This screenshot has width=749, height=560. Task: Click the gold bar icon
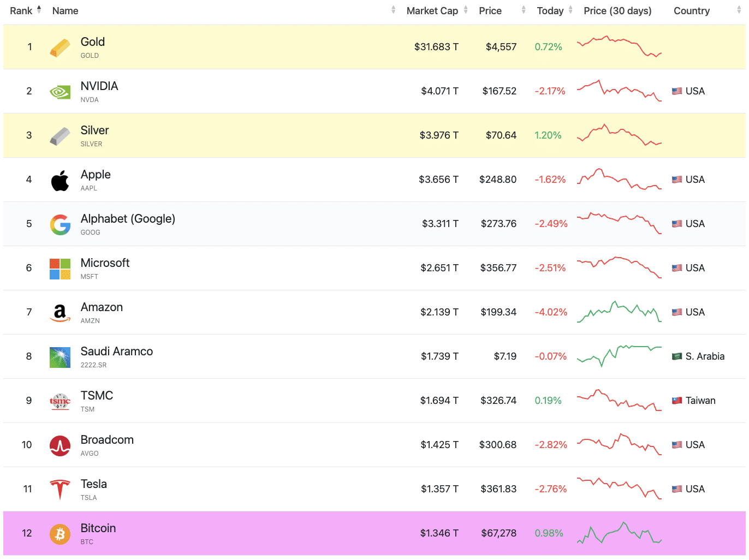tap(60, 47)
